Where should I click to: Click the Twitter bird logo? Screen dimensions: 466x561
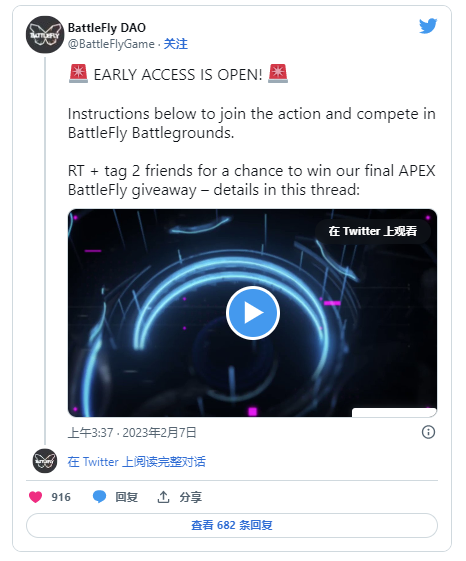428,26
